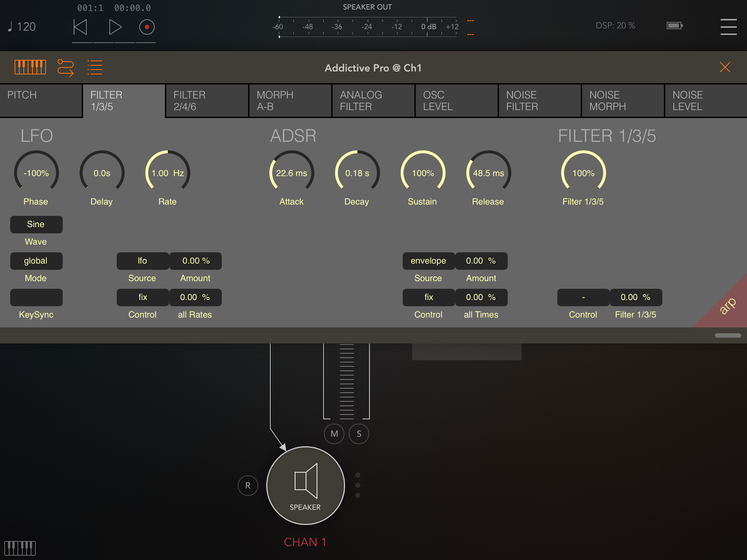Open the hamburger menu in the top-right
Viewport: 747px width, 560px height.
[x=728, y=27]
